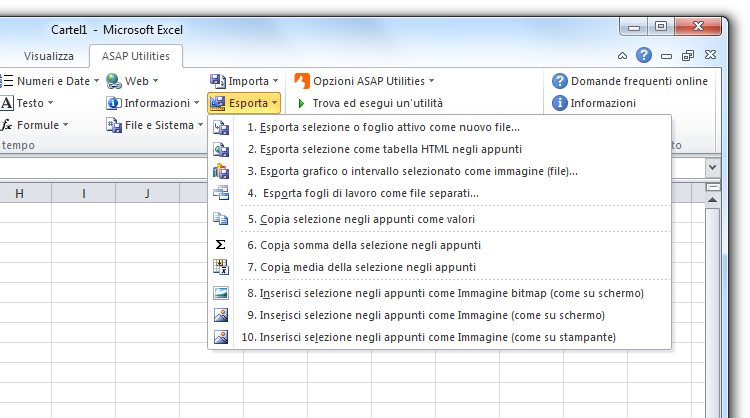Click the Web globe icon
The image size is (750, 418).
click(114, 81)
